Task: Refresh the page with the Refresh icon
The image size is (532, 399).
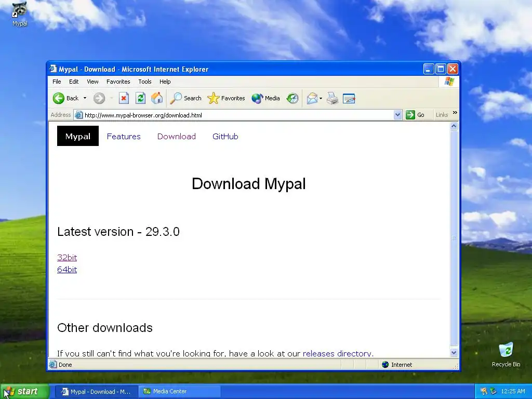Action: click(x=140, y=98)
